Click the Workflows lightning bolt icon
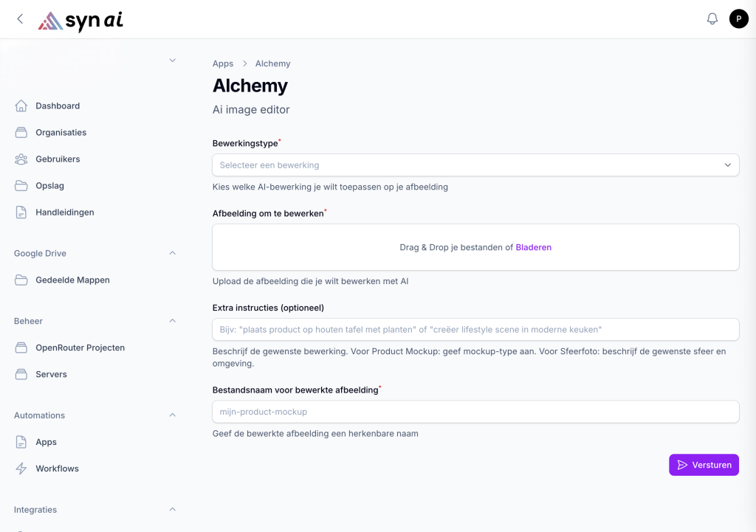Image resolution: width=756 pixels, height=532 pixels. (21, 469)
